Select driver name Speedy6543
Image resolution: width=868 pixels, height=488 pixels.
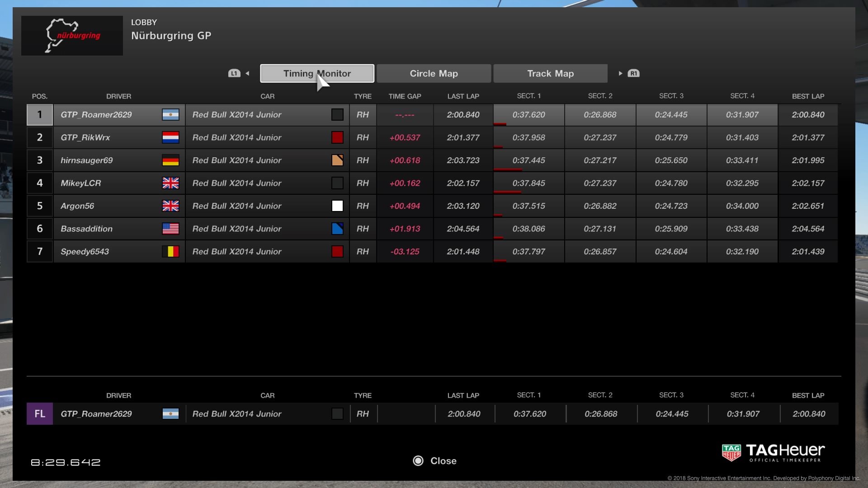pos(85,252)
